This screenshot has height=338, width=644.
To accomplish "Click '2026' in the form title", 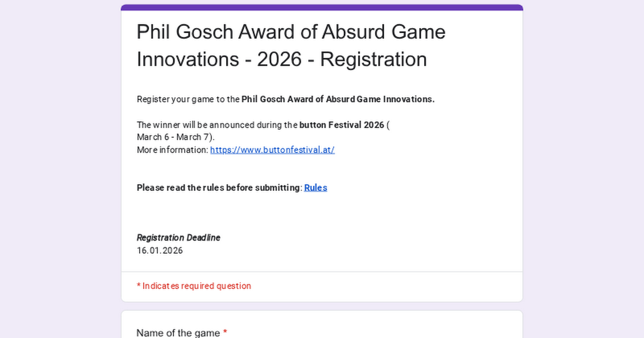I will pos(279,59).
